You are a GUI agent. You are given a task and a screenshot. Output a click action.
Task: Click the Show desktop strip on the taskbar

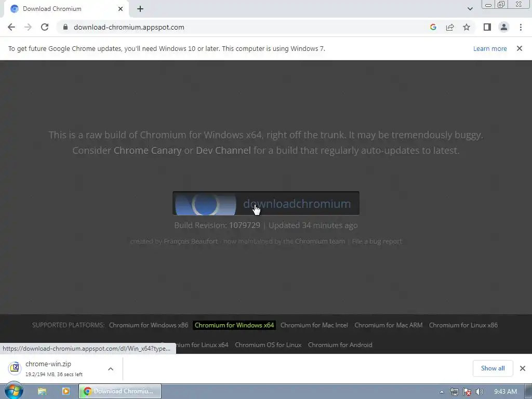point(528,391)
